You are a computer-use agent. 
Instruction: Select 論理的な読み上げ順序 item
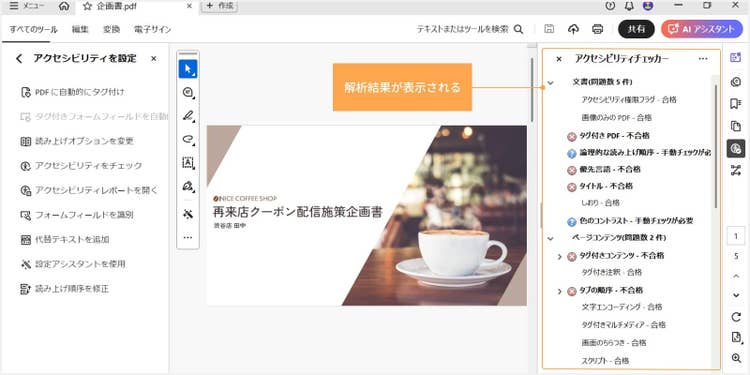tap(638, 153)
